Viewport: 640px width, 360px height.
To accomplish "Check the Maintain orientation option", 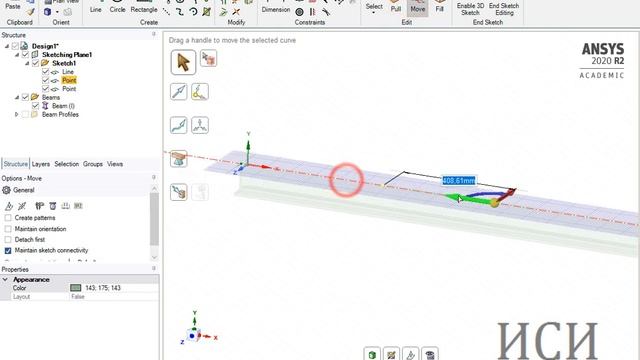I will pos(8,229).
